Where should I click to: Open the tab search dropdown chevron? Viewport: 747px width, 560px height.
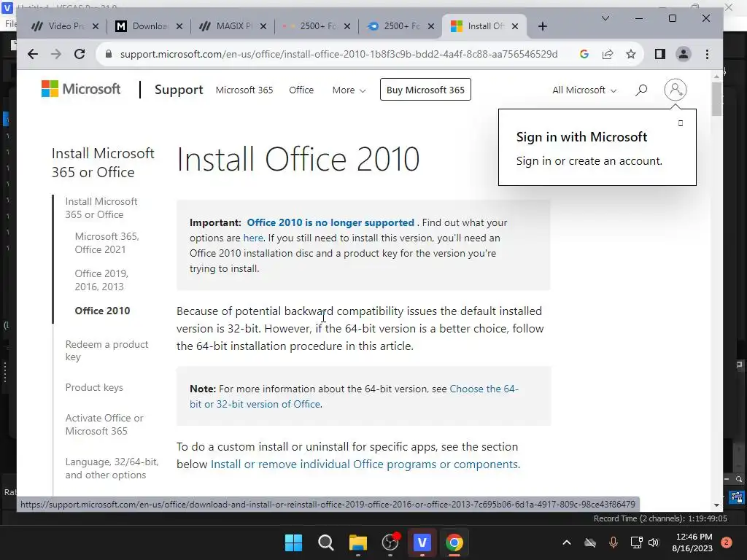coord(605,18)
